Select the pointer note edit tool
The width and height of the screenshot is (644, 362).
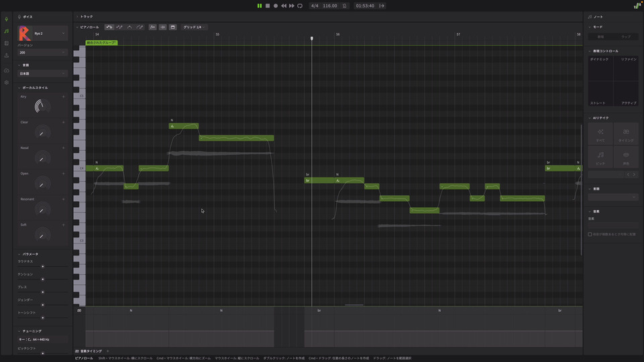[109, 27]
